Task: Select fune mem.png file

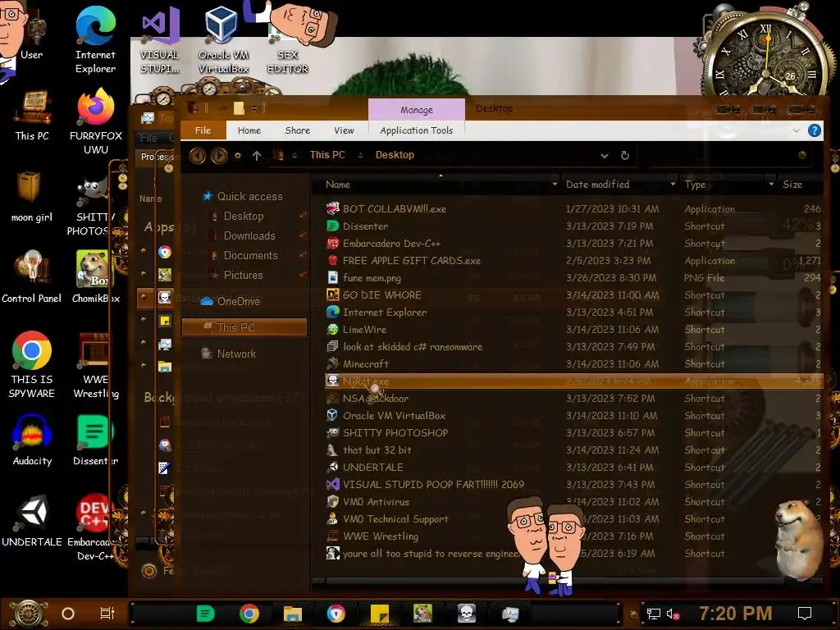Action: coord(573,277)
